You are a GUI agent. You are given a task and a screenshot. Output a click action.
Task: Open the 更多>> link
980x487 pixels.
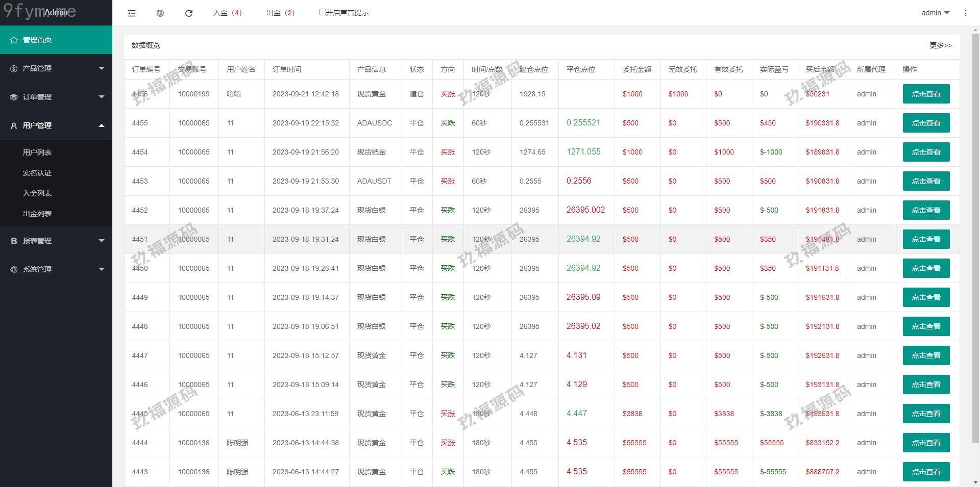[940, 45]
